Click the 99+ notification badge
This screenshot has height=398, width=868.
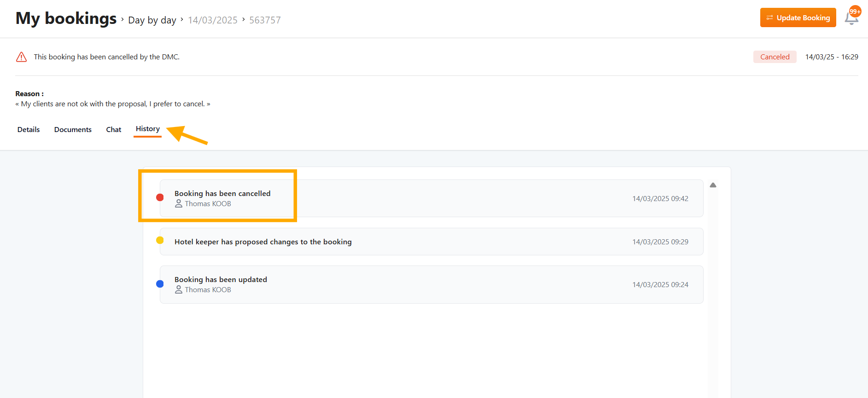point(855,12)
